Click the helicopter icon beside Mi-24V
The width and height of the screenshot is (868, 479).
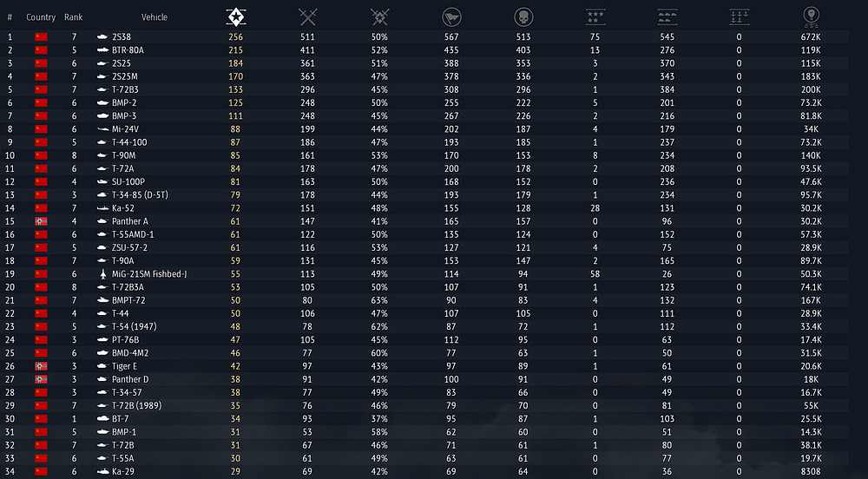(x=102, y=129)
